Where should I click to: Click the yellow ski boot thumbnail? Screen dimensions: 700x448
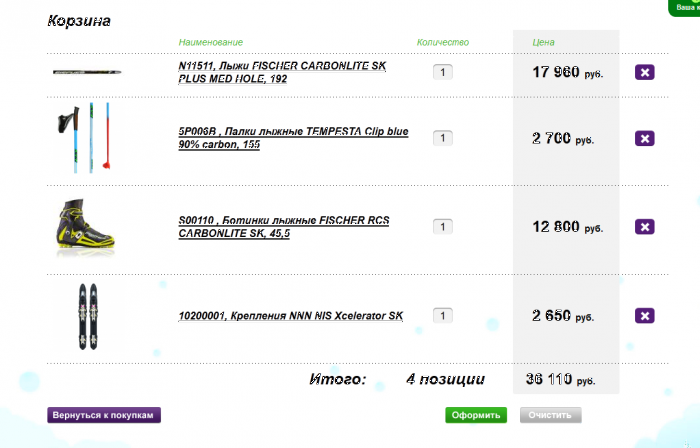pos(85,225)
